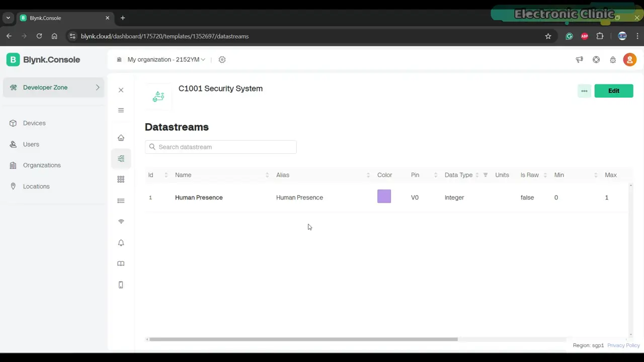This screenshot has height=362, width=644.
Task: Open the browser three-dot menu
Action: tap(638, 36)
